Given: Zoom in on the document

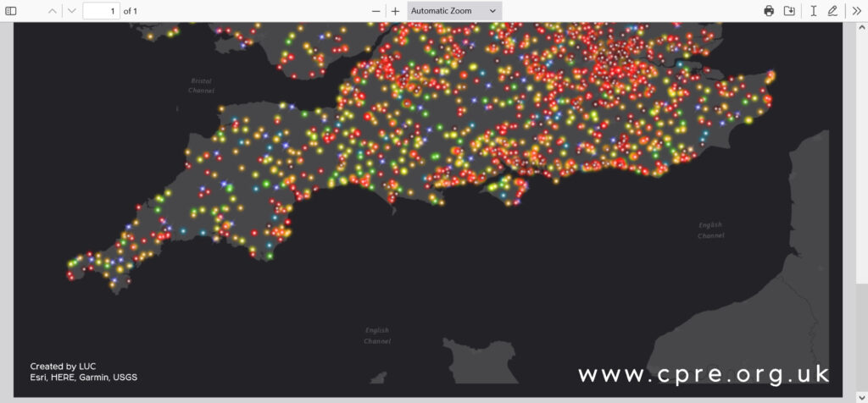Looking at the screenshot, I should pos(395,11).
